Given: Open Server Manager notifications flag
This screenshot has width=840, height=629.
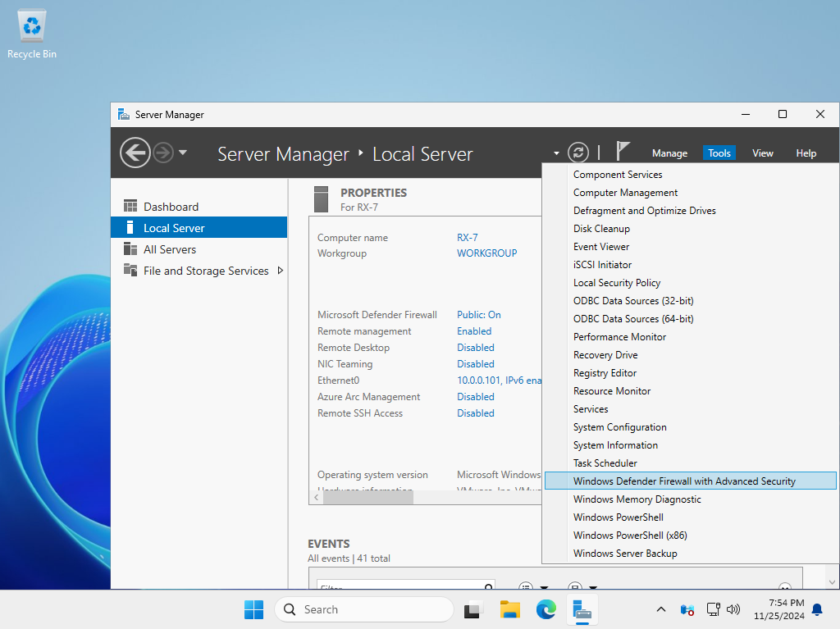Looking at the screenshot, I should tap(623, 151).
